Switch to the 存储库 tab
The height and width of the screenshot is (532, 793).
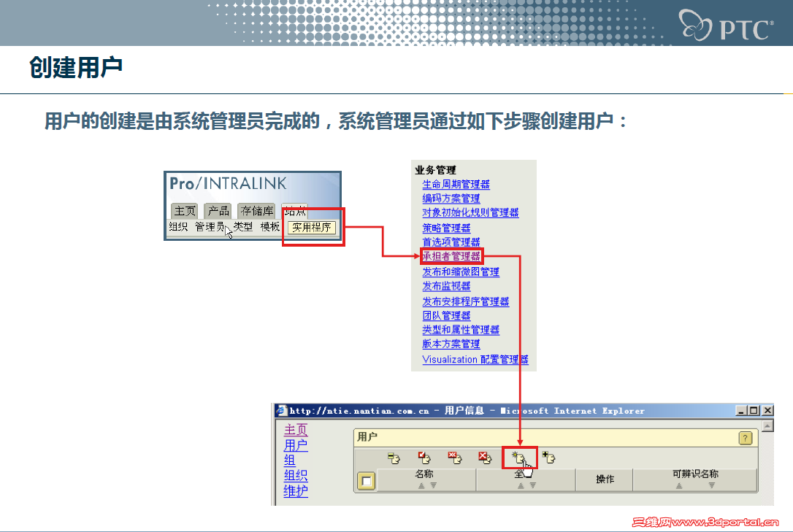257,211
